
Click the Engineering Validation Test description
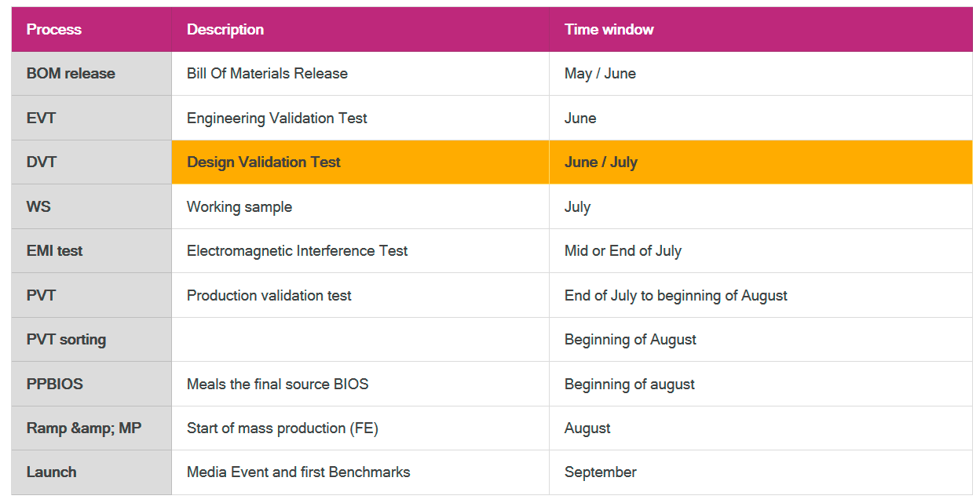click(277, 118)
